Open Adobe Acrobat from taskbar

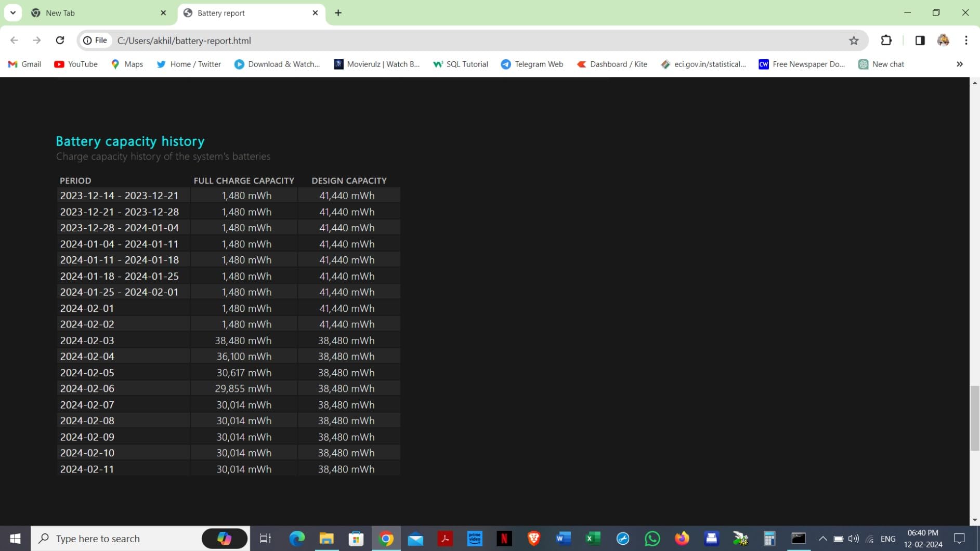pos(445,539)
